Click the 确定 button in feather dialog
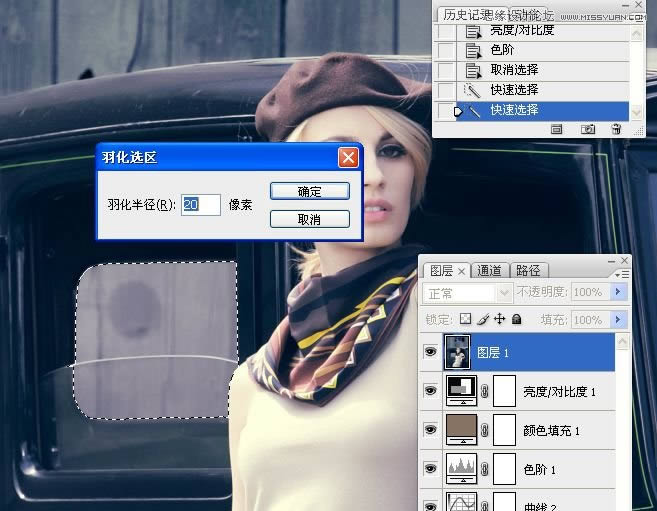657x511 pixels. [x=309, y=191]
